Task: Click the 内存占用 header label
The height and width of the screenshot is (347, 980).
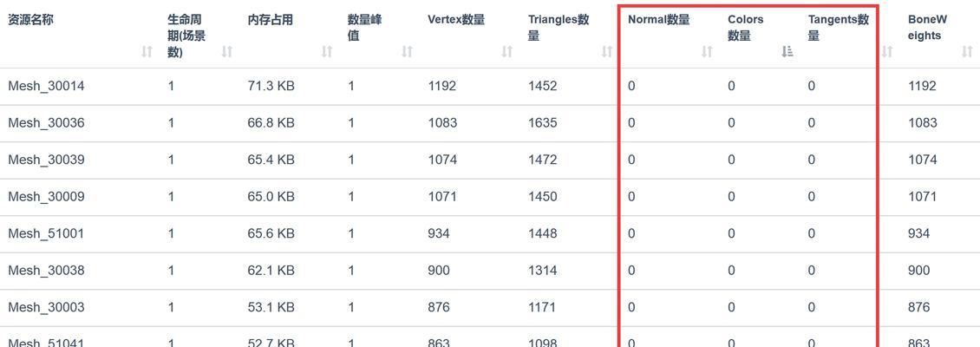Action: pos(270,20)
